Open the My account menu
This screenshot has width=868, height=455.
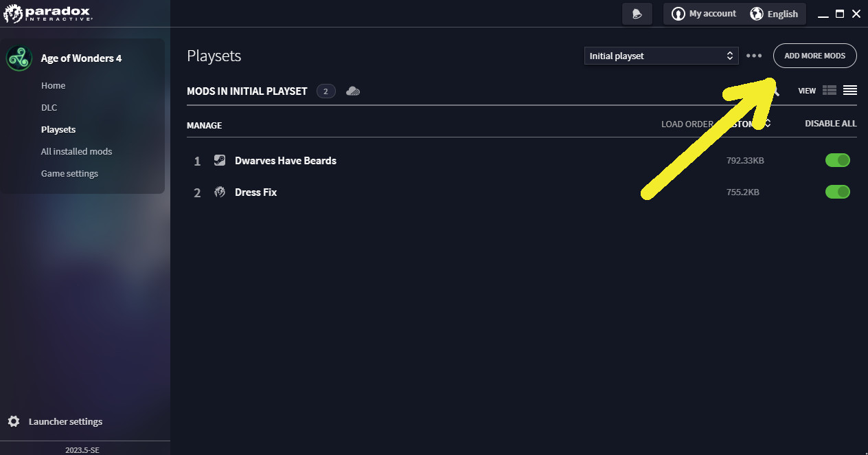(704, 14)
